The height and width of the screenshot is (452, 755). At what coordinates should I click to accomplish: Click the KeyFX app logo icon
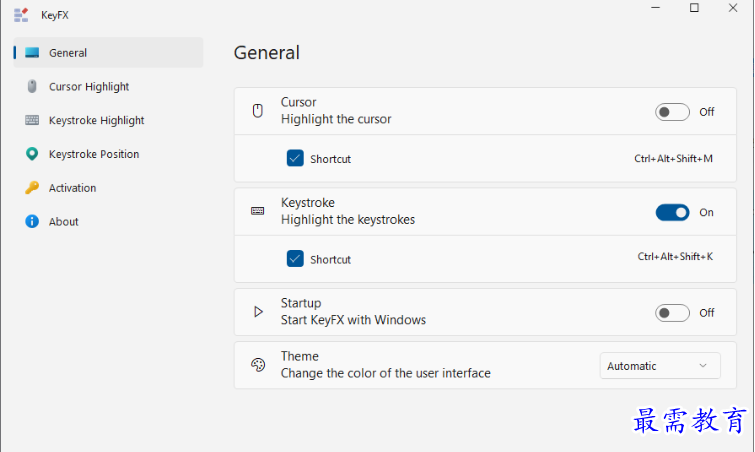pyautogui.click(x=21, y=15)
